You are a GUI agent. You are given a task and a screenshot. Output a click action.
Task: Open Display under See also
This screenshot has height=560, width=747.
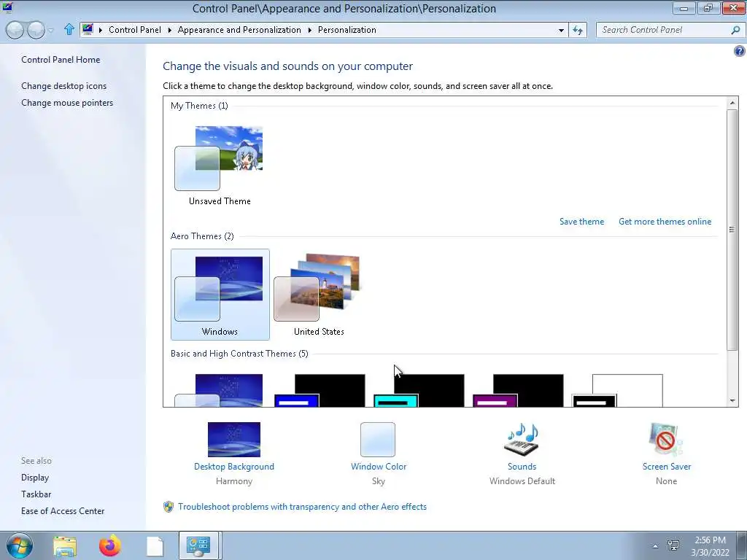click(35, 478)
